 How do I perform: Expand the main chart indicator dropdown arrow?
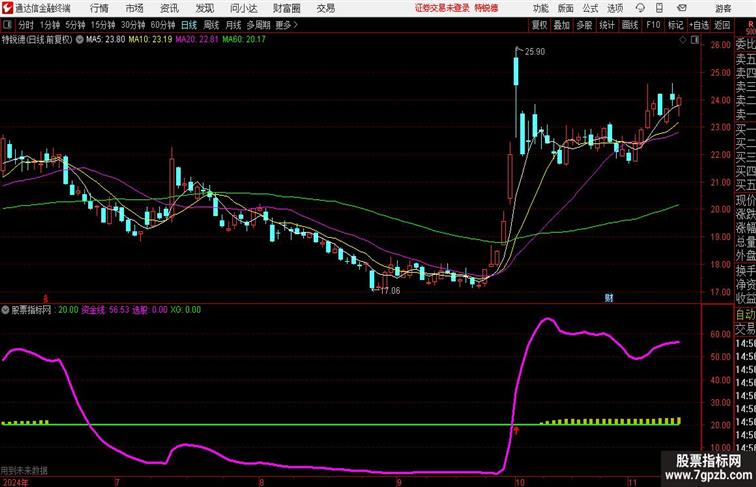[x=80, y=40]
